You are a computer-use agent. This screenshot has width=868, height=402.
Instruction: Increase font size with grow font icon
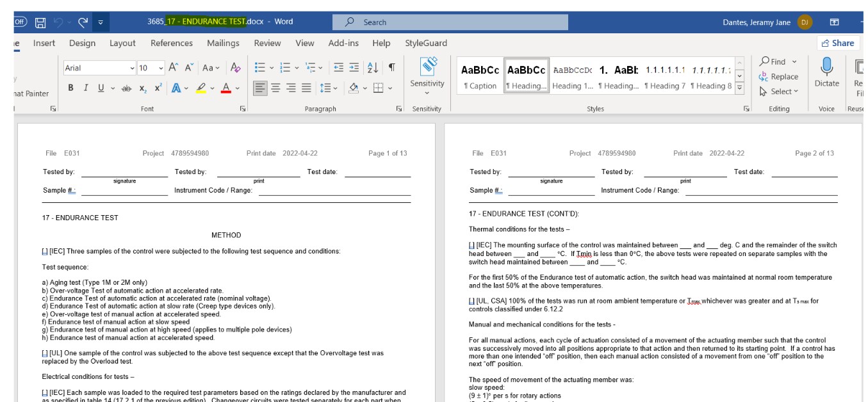click(x=174, y=68)
